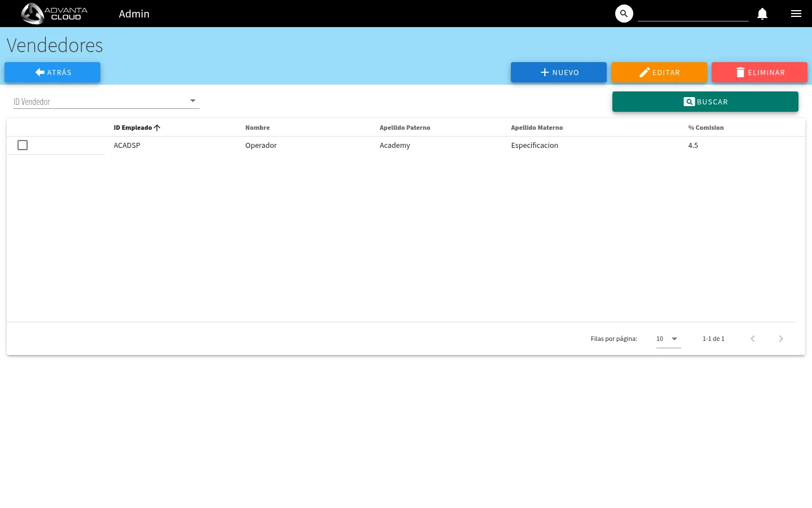Click the 1-1 de 1 pagination text
This screenshot has width=812, height=508.
(x=713, y=339)
